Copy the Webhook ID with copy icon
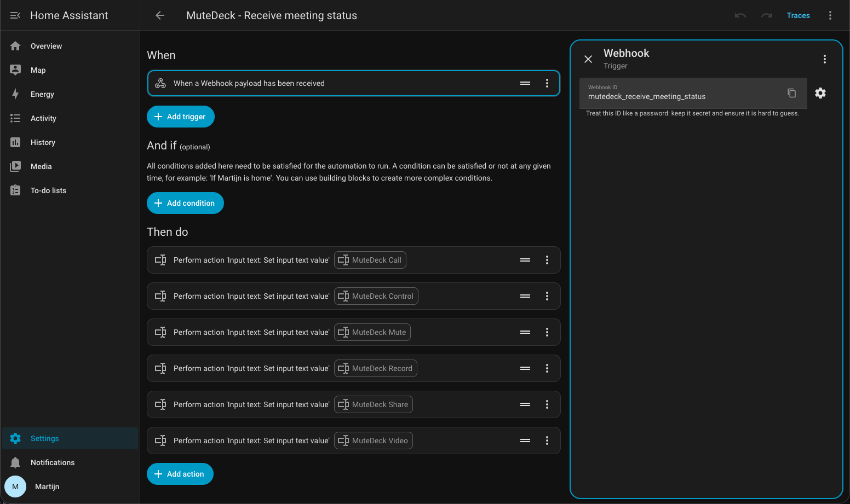 coord(792,93)
